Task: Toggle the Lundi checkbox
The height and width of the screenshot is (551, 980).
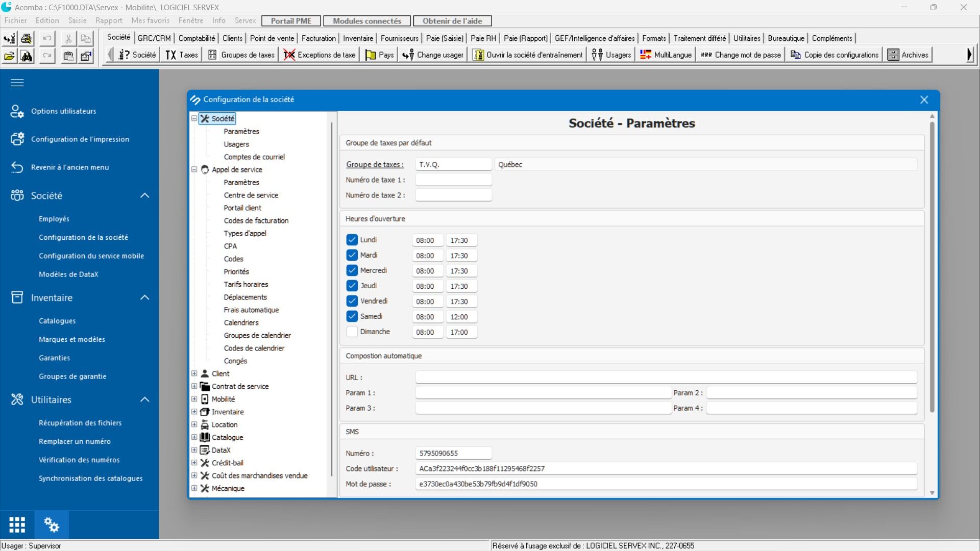Action: (x=352, y=240)
